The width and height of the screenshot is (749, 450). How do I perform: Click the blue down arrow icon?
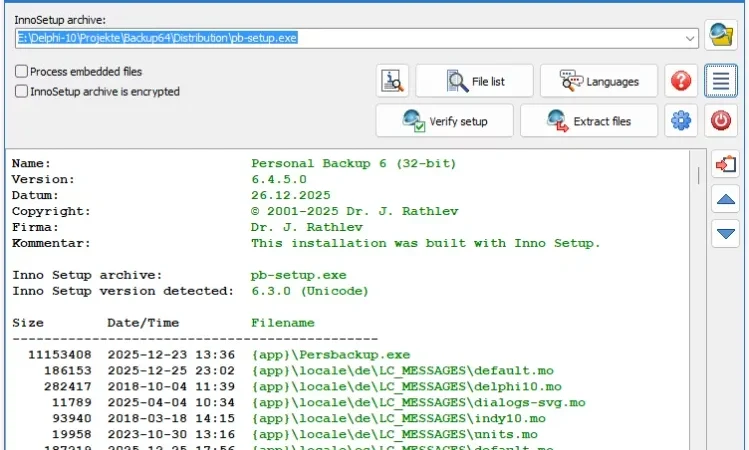(x=726, y=234)
